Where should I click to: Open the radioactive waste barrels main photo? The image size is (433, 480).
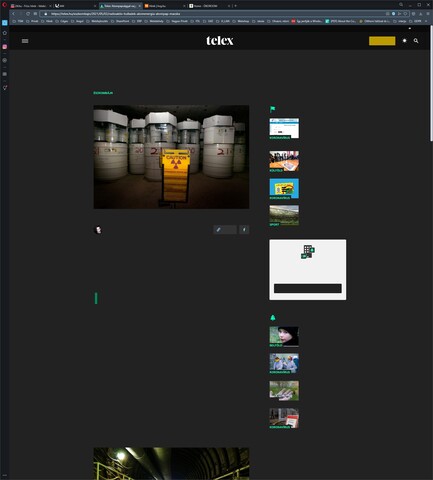click(171, 157)
